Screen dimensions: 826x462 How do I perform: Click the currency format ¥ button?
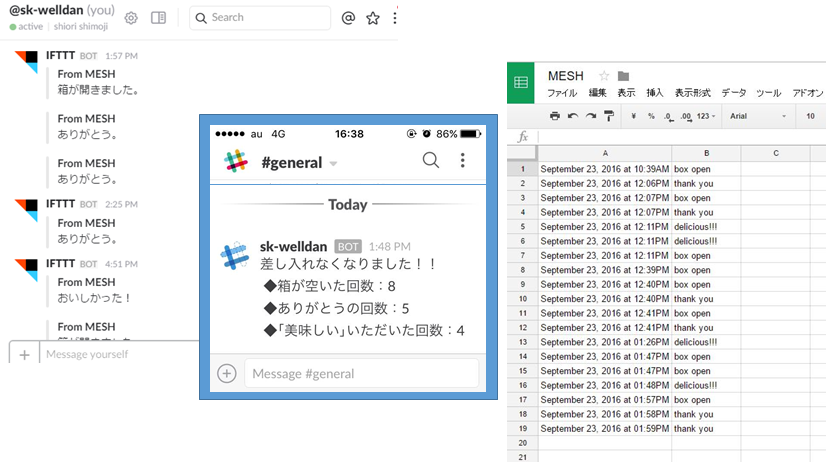pos(634,116)
